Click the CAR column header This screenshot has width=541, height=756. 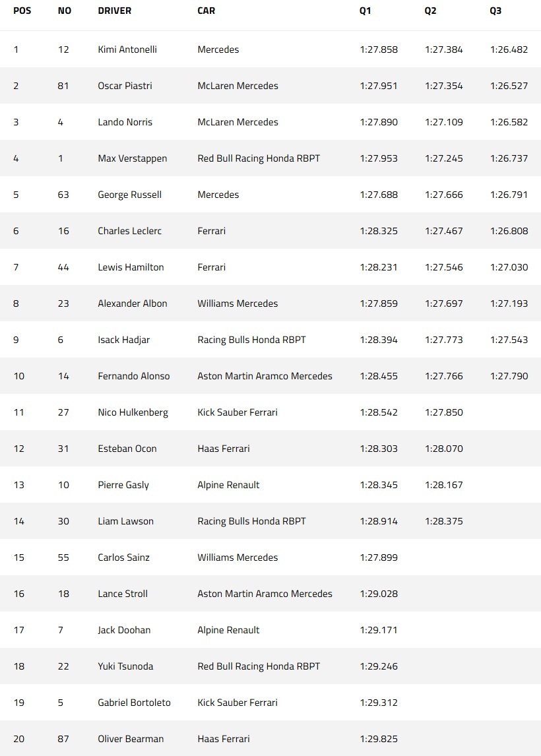(x=206, y=11)
